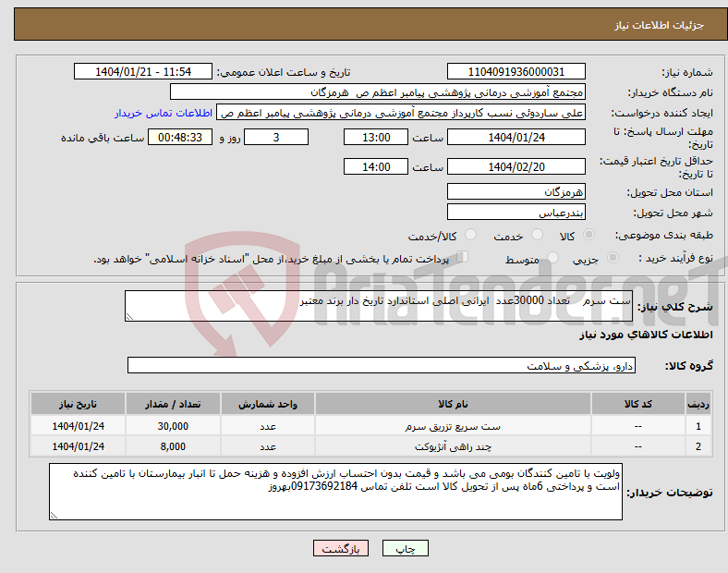Click the need date in row 1

point(78,426)
